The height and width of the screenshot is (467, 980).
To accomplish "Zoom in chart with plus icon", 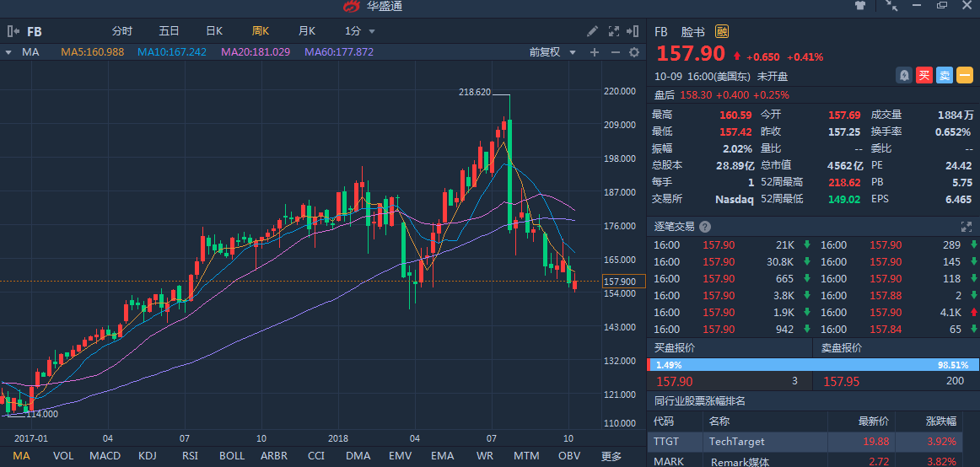I will [x=595, y=52].
